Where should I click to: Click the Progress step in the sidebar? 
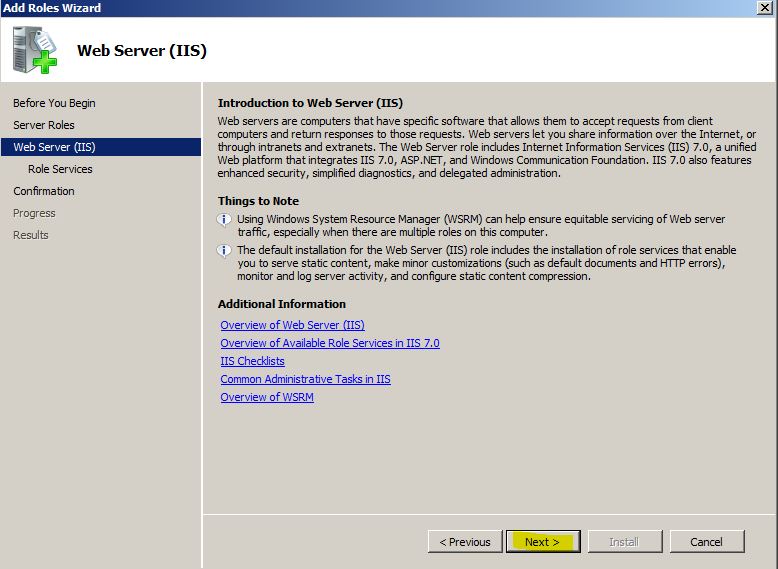point(34,213)
